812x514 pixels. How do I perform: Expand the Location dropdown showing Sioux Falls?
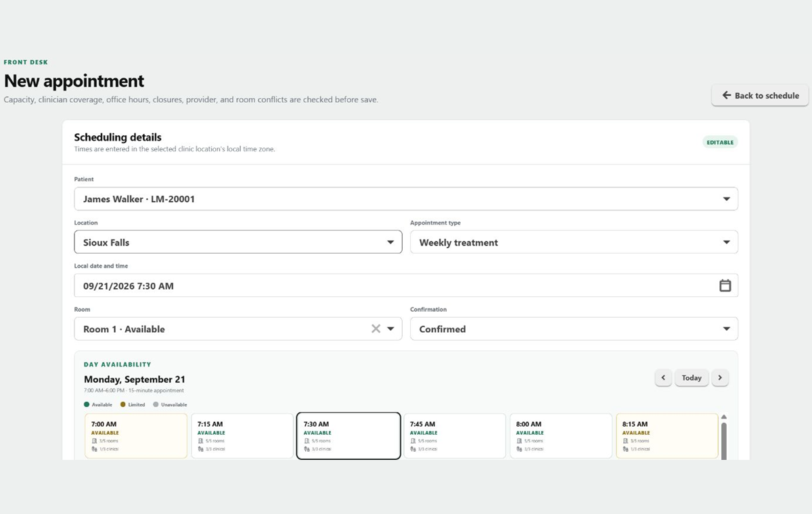(x=238, y=242)
